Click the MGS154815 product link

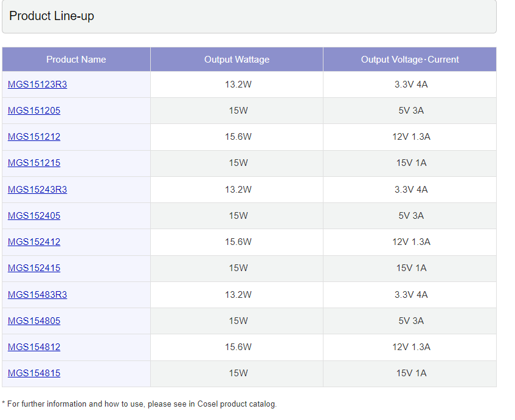tap(34, 373)
